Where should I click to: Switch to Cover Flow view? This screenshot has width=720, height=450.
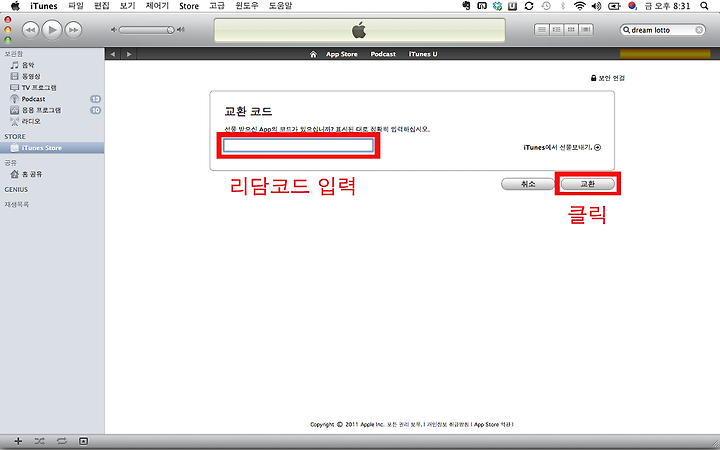(x=585, y=30)
